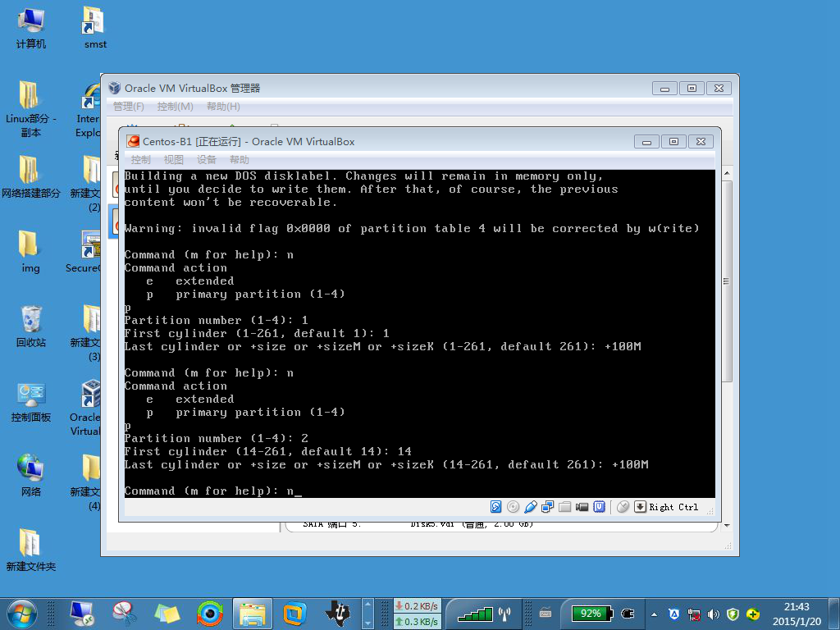Click the taskbar toolbar scroll-up arrow
Image resolution: width=840 pixels, height=630 pixels.
click(367, 605)
